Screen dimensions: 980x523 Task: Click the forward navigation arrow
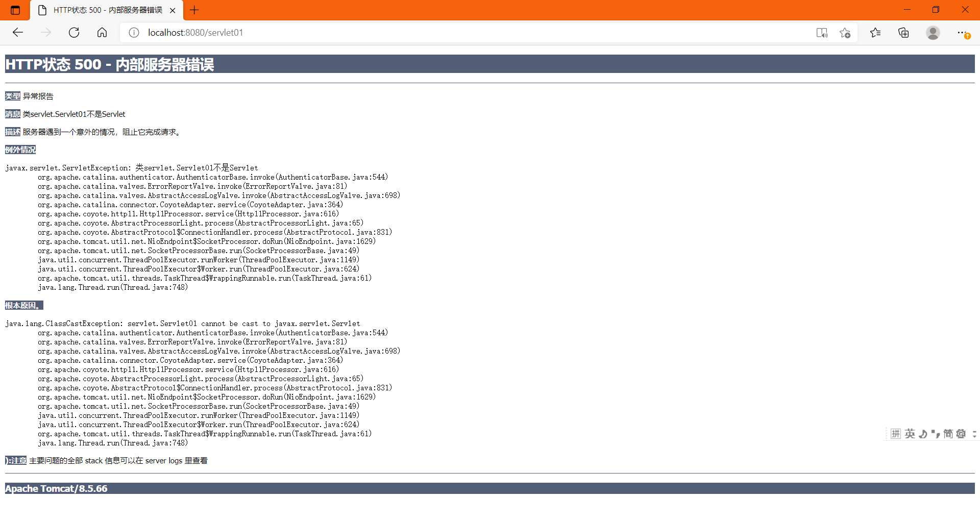[46, 33]
